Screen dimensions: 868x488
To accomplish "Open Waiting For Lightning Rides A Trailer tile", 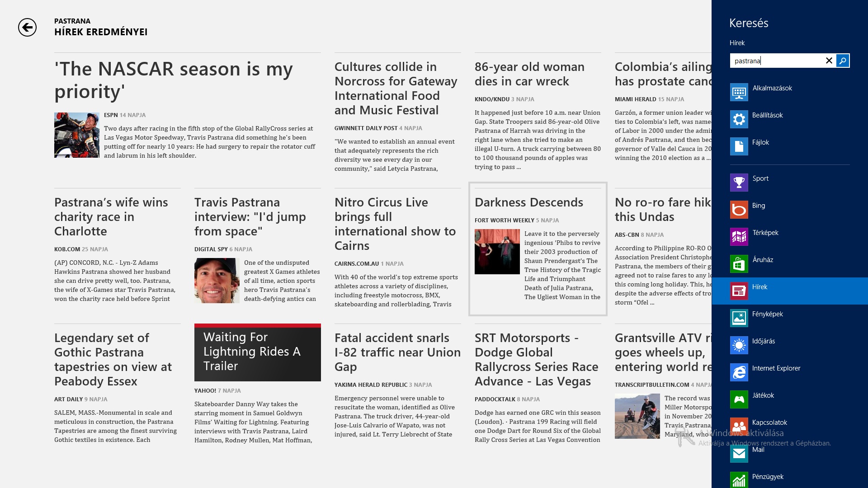I will 258,352.
